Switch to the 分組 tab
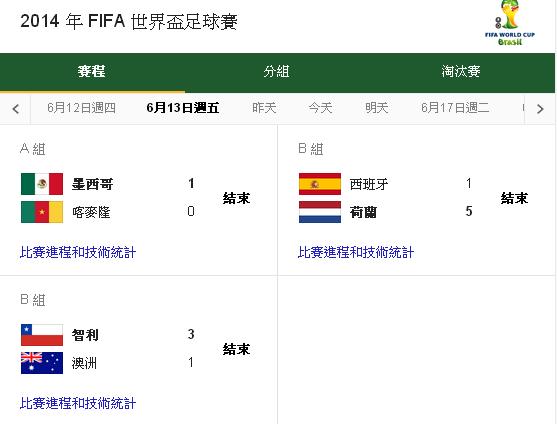Image resolution: width=557 pixels, height=424 pixels. point(276,72)
